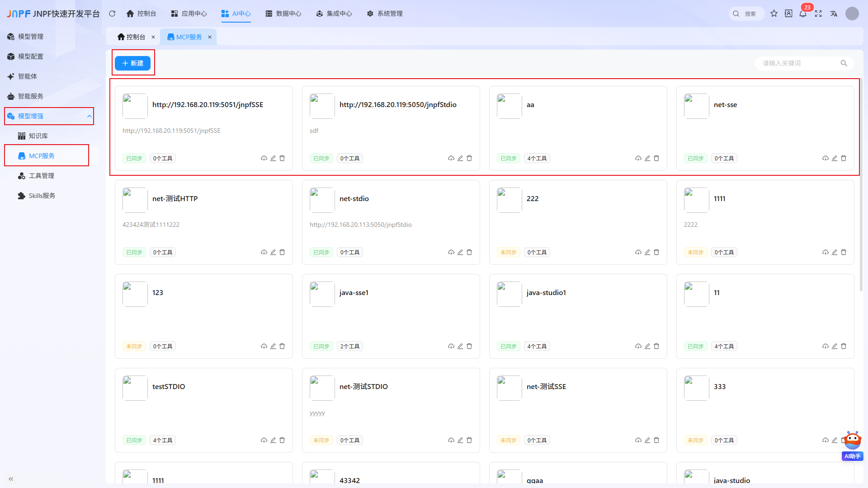Edit the 222 card
Screen dimensions: 868x488
click(647, 252)
